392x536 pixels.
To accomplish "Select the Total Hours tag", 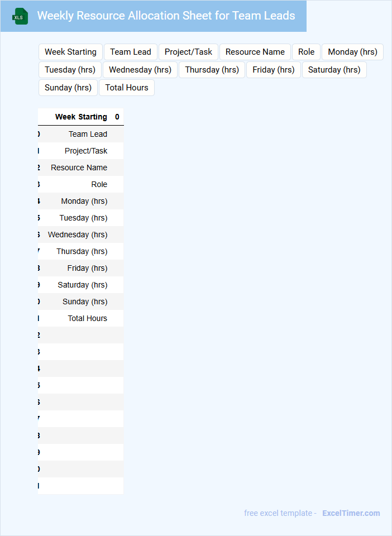I will coord(127,88).
